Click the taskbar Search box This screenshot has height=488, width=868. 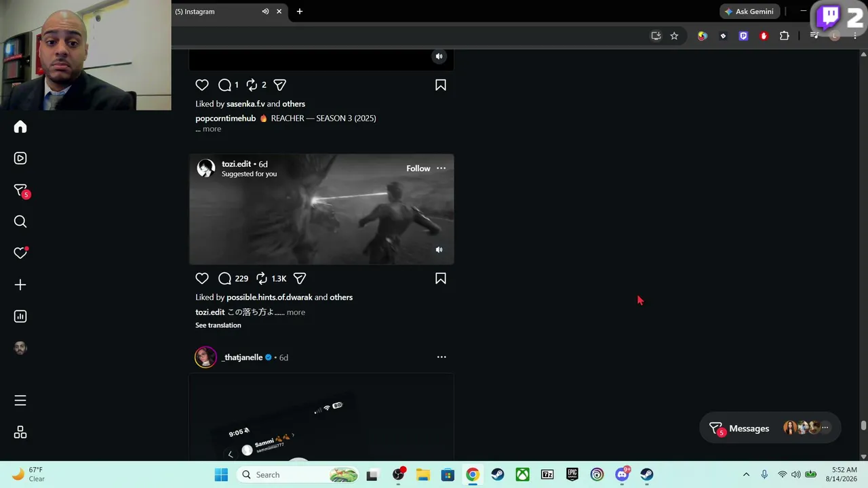pyautogui.click(x=298, y=474)
